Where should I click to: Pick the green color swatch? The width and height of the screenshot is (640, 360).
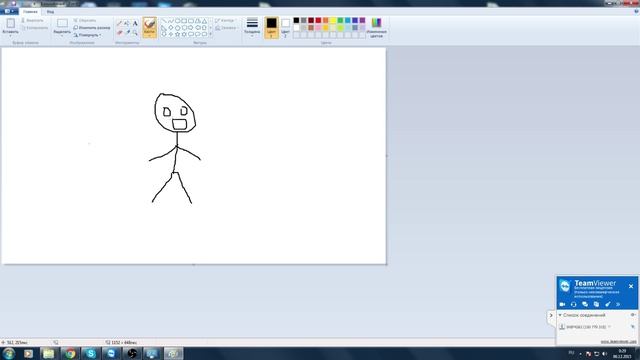(340, 20)
